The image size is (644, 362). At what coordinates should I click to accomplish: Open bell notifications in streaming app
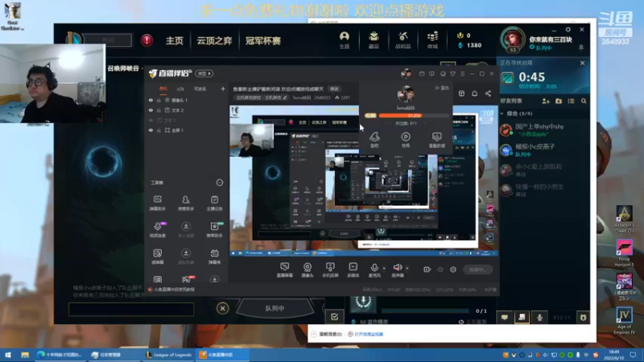[474, 93]
